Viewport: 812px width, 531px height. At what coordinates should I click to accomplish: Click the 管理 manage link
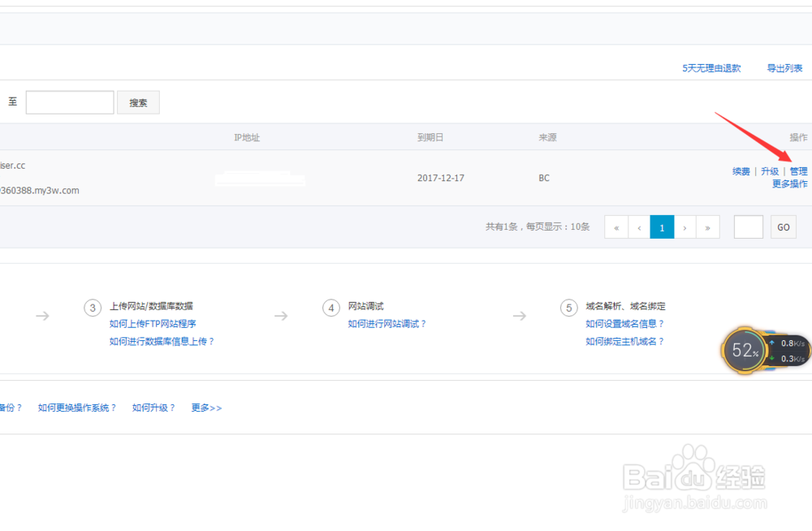click(798, 171)
